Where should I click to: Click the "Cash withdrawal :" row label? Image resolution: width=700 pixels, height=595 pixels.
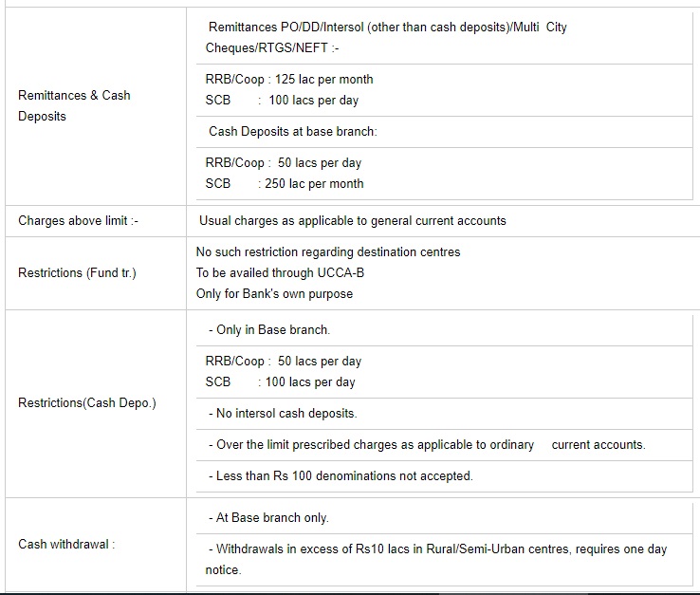click(66, 545)
